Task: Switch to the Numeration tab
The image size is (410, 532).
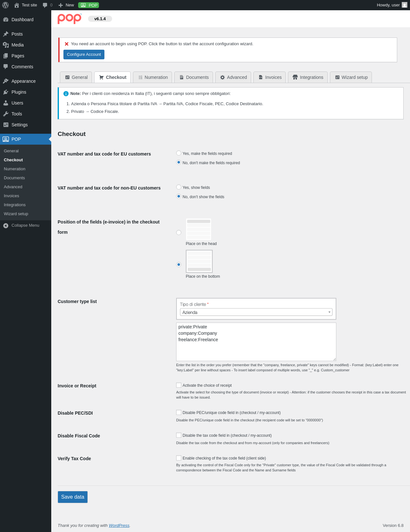Action: pyautogui.click(x=152, y=77)
